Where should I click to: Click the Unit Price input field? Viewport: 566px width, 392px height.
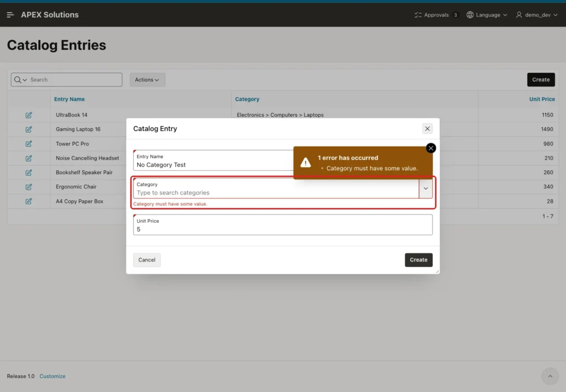[282, 225]
